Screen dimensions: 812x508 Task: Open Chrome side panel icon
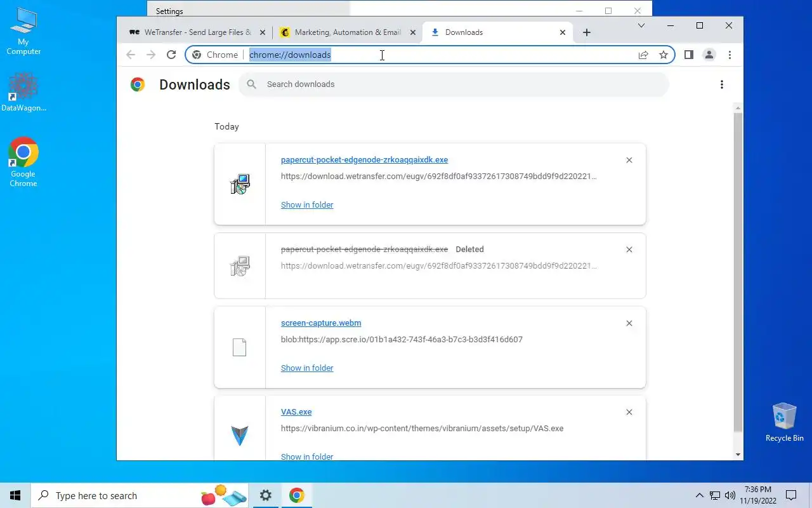(x=689, y=55)
